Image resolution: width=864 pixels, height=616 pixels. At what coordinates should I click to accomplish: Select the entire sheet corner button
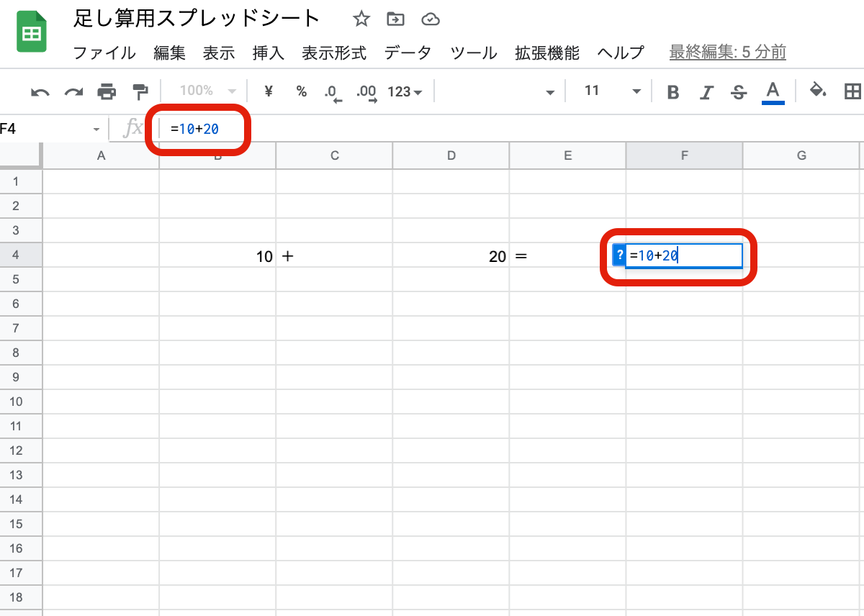[x=21, y=155]
